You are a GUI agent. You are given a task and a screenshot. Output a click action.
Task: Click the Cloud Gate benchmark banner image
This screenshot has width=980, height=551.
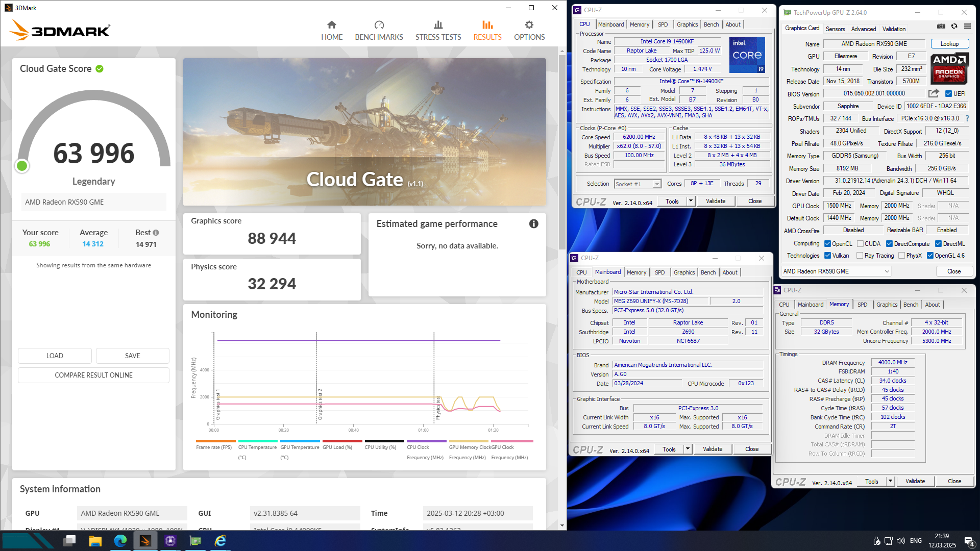[x=364, y=132]
